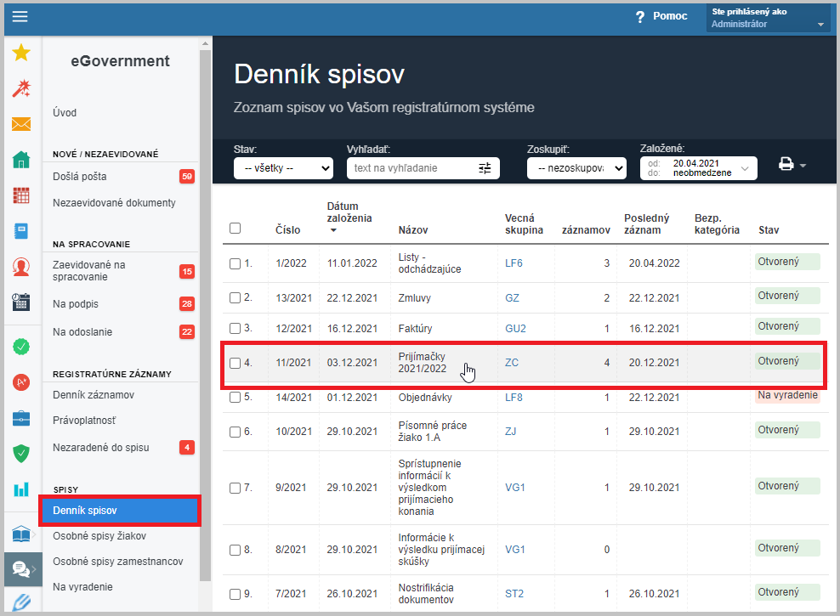Click the search text field
This screenshot has height=616, width=840.
coord(412,168)
